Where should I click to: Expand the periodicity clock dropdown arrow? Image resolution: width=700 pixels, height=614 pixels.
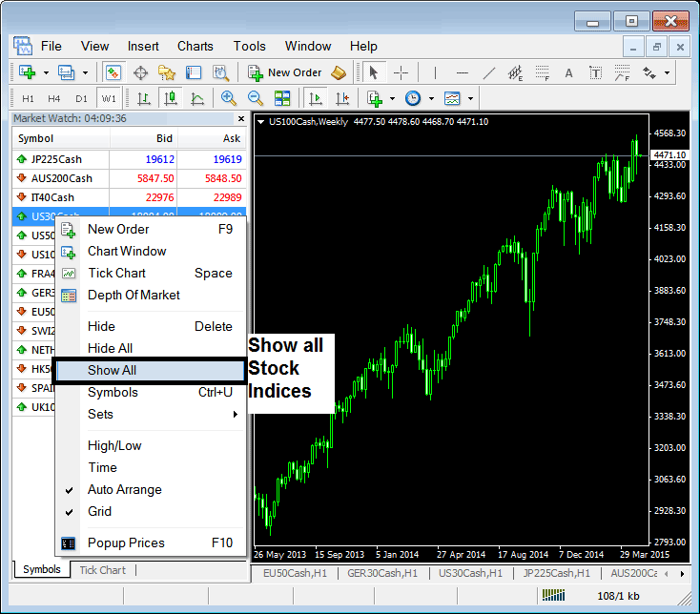pos(431,98)
